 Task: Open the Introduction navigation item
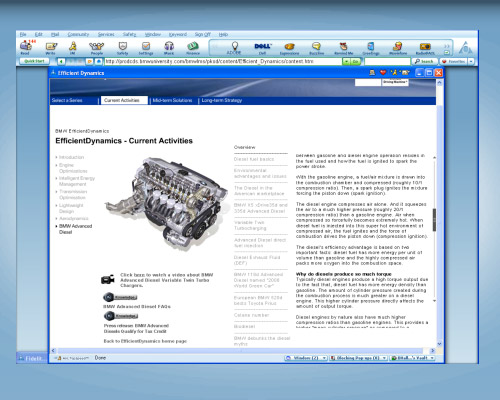pos(71,157)
